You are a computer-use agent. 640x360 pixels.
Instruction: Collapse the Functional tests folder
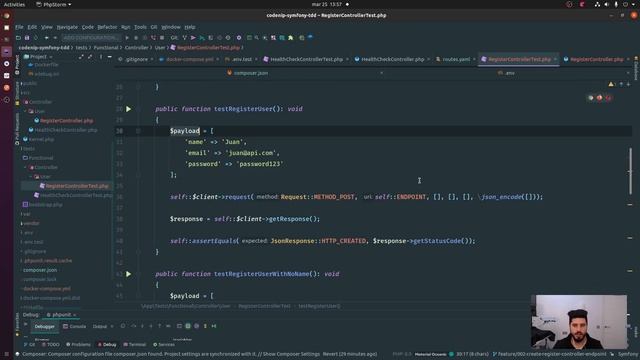pos(39,158)
